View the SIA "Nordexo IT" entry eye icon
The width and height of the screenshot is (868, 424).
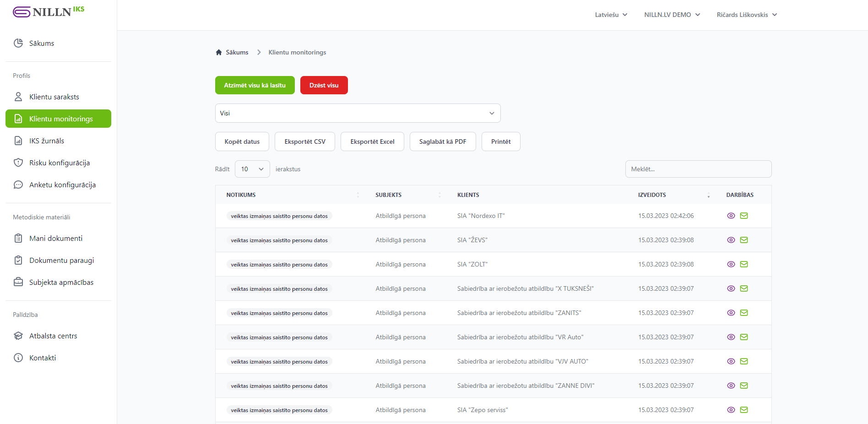[731, 216]
